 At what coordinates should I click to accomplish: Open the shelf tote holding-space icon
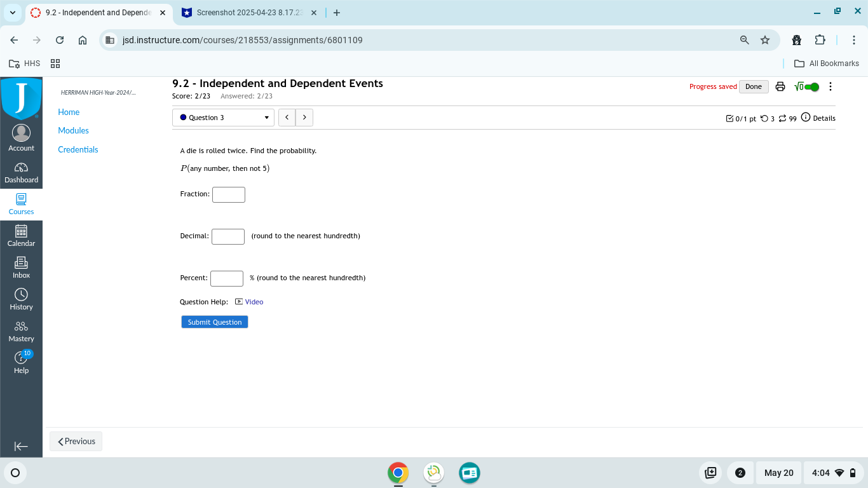tap(711, 473)
